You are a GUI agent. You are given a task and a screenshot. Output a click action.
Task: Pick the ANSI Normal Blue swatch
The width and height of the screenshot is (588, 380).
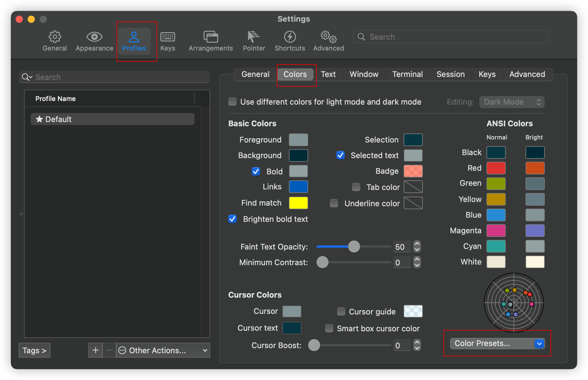coord(496,215)
